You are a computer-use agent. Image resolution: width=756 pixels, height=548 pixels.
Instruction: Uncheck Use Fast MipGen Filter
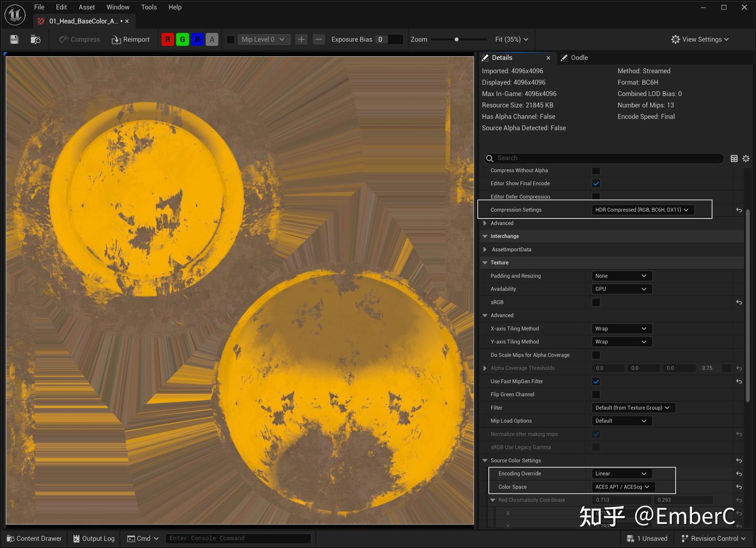(596, 381)
